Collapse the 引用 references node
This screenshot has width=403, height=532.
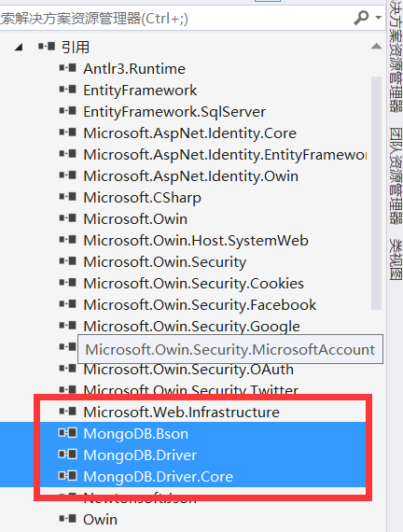(19, 47)
